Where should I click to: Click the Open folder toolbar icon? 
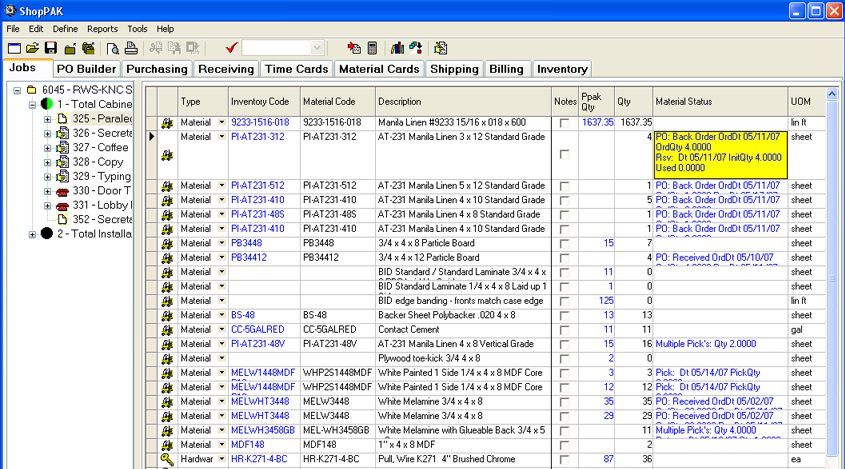pos(32,49)
